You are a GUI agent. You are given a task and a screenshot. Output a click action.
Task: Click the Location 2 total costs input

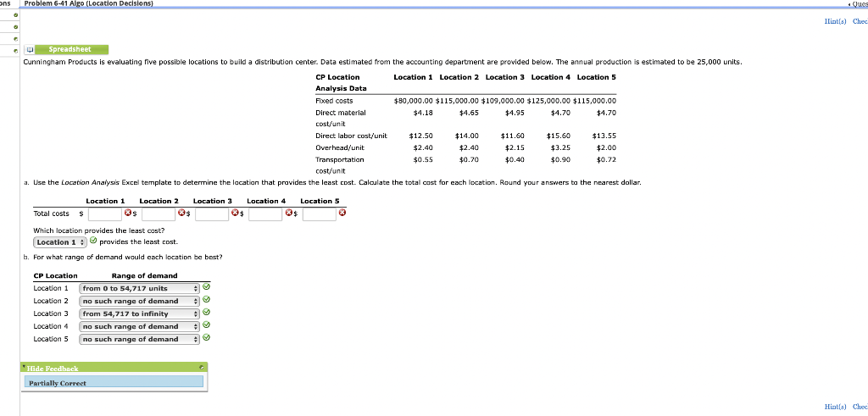coord(159,214)
